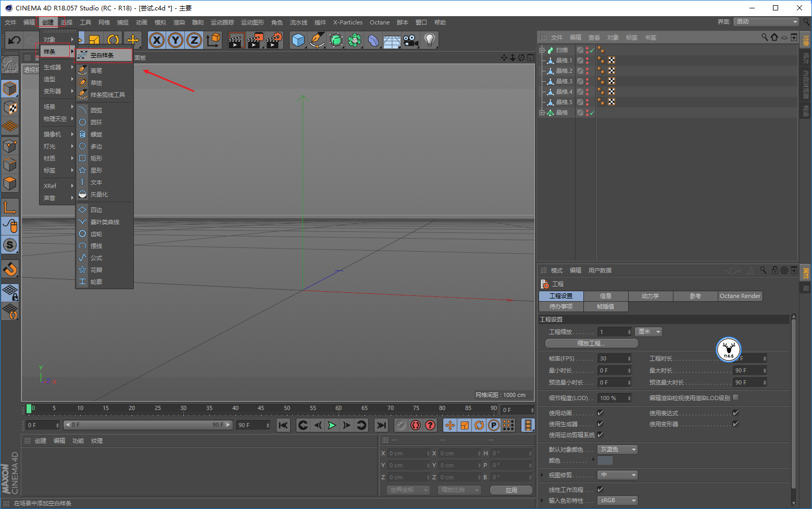This screenshot has height=509, width=812.
Task: Click the Render Active View clapperboard icon
Action: [x=236, y=40]
